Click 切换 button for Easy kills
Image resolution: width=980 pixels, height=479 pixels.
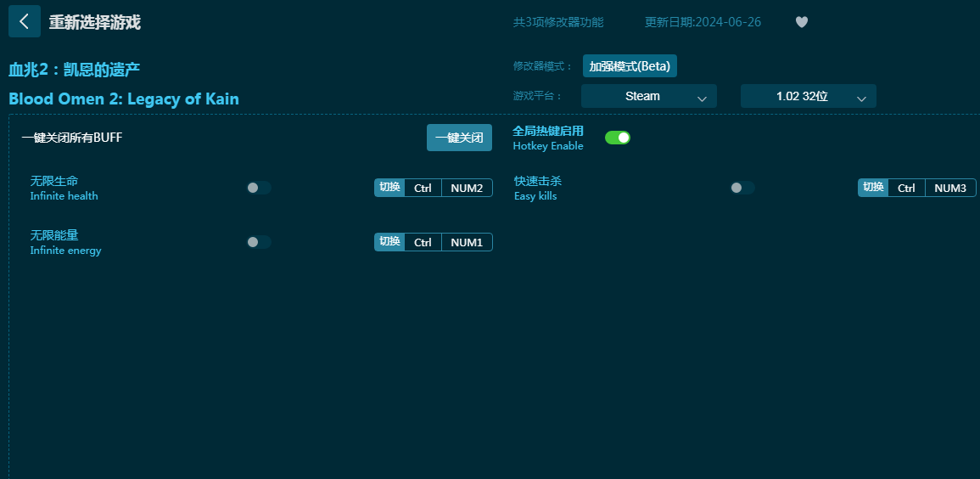[873, 188]
